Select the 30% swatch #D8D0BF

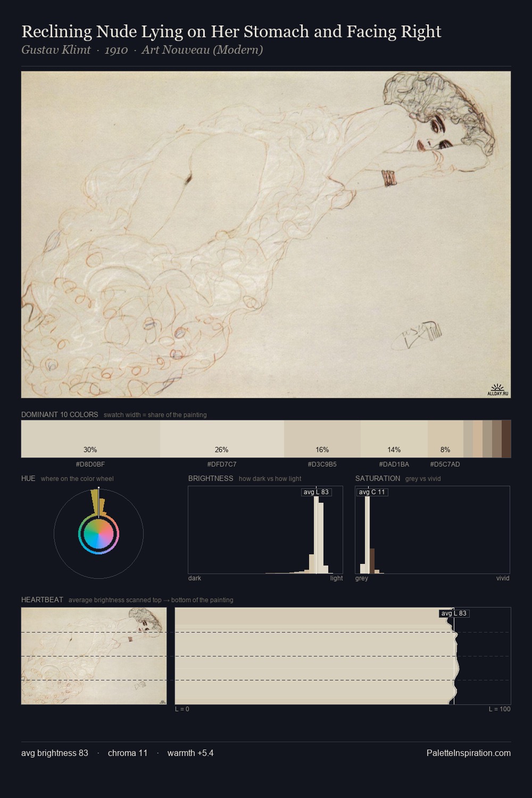pos(90,439)
